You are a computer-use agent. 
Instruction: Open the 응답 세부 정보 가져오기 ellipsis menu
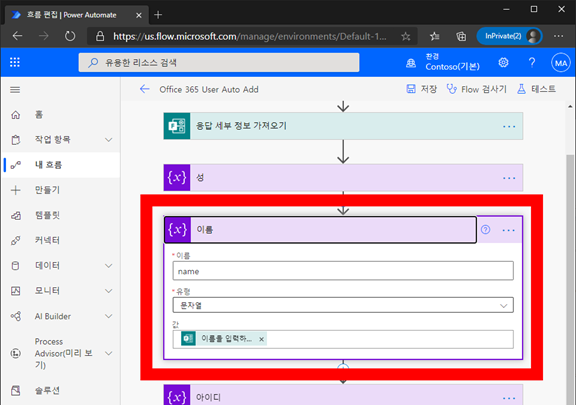(509, 127)
